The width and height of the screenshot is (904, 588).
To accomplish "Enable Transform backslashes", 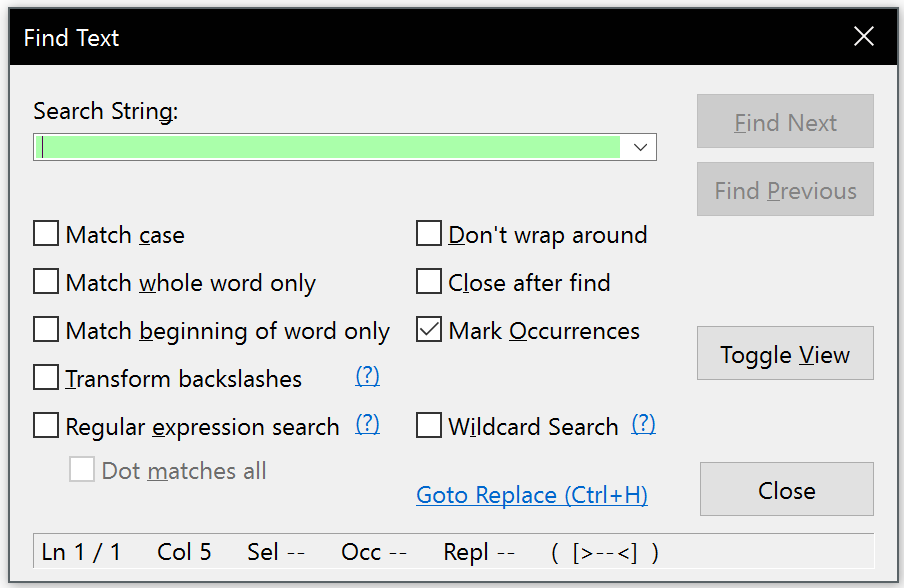I will (45, 377).
